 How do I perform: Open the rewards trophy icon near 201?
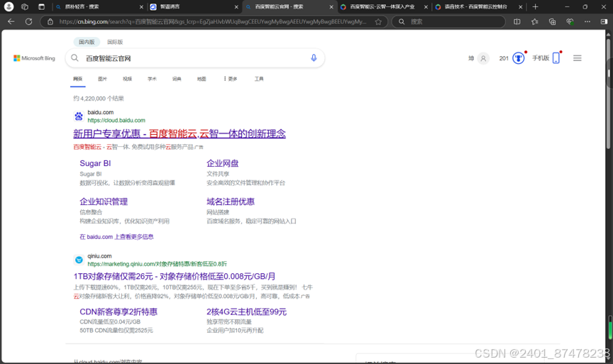tap(519, 58)
